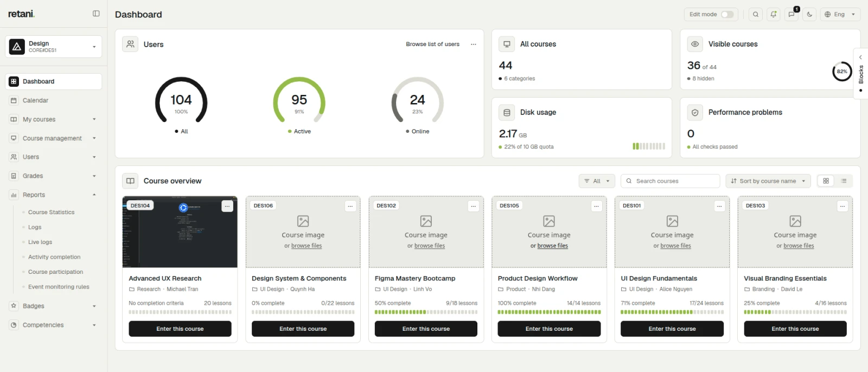Open the DES102 course options menu
The image size is (868, 372).
point(474,206)
